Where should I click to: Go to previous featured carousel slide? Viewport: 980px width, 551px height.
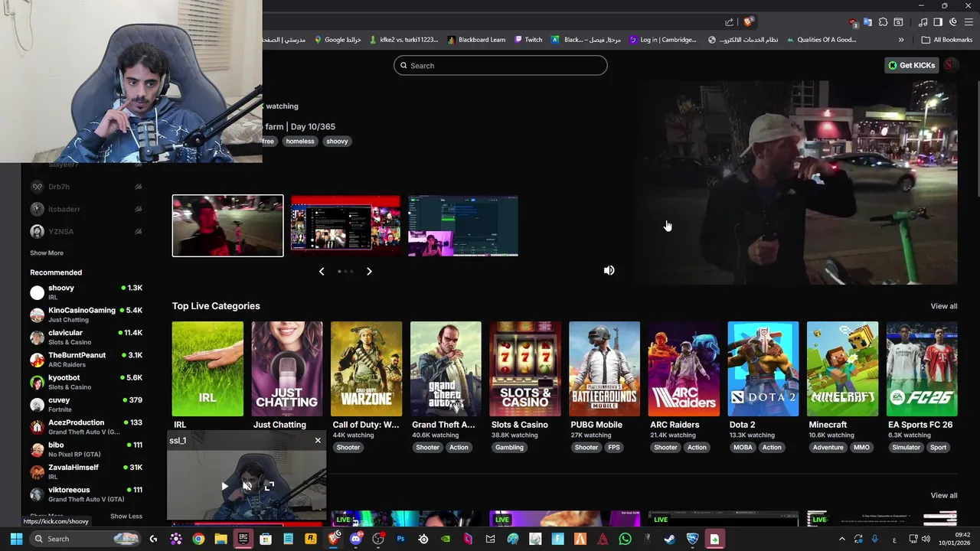(x=322, y=271)
